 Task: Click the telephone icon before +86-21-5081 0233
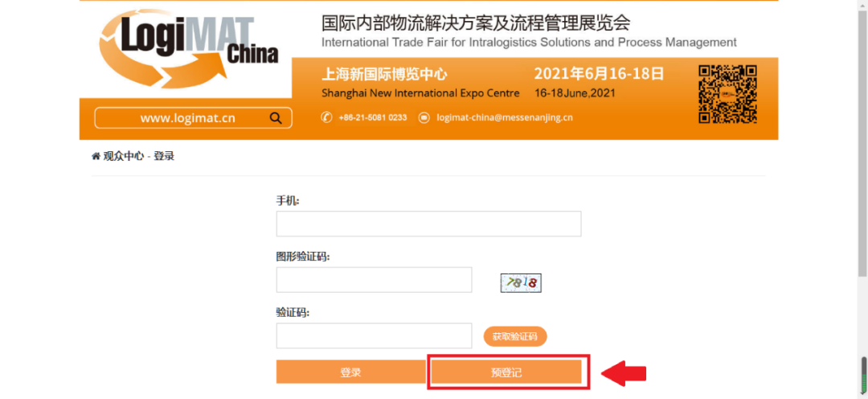click(326, 117)
